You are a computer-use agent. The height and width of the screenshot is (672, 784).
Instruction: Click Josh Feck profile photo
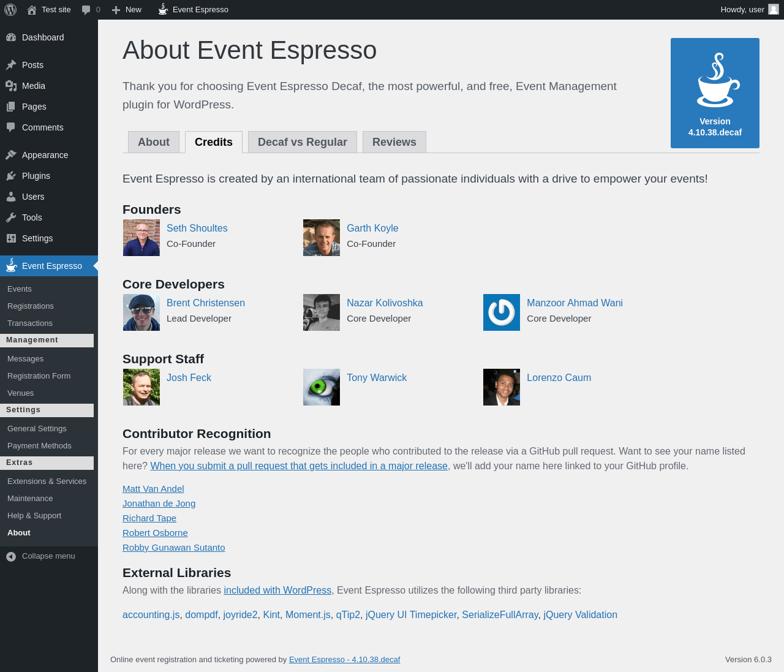coord(141,387)
